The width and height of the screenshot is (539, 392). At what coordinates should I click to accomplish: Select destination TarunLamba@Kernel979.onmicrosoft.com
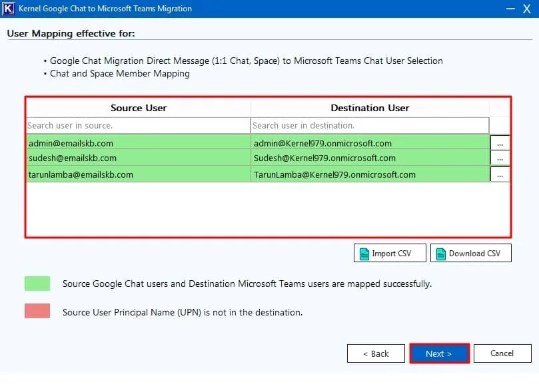[x=370, y=174]
